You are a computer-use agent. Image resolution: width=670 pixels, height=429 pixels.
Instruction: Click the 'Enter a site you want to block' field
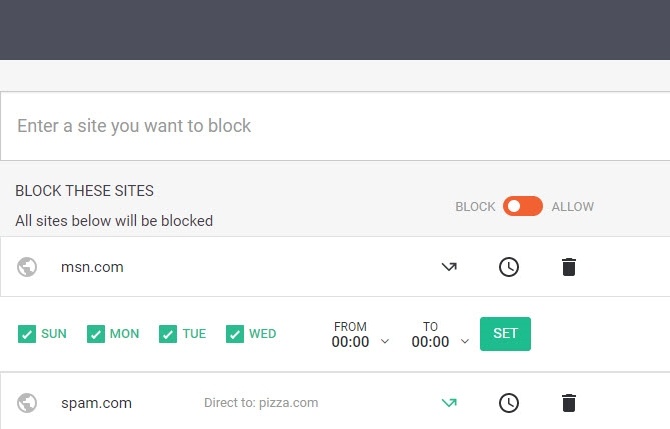[x=335, y=126]
